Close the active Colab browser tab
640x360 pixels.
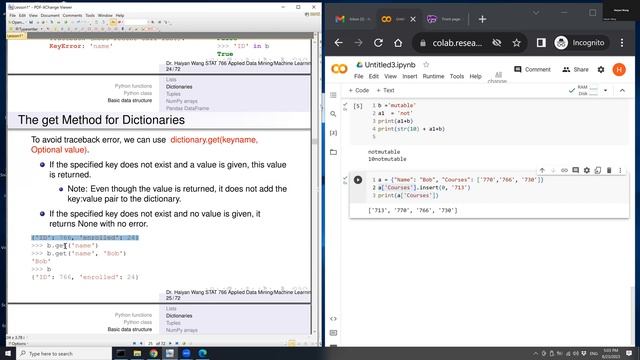pos(413,19)
